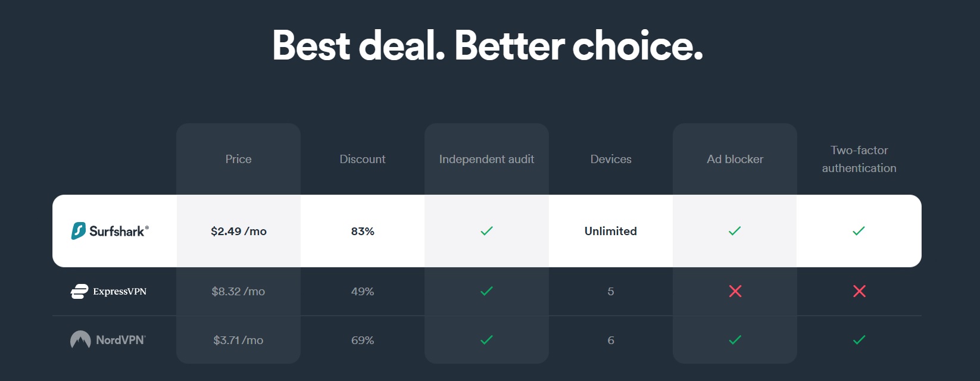Click ExpressVPN's red X under Two-factor authentication
The height and width of the screenshot is (381, 980).
point(859,291)
